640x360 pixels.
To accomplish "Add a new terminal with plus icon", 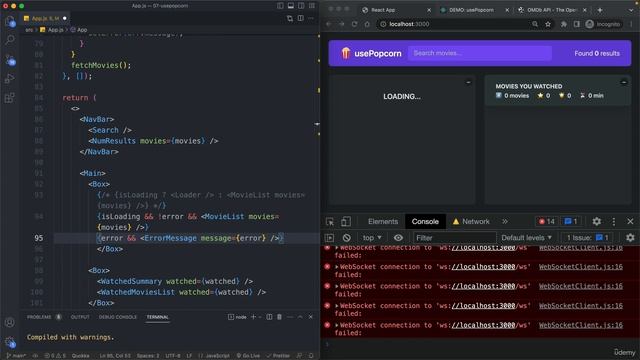I will click(x=253, y=317).
